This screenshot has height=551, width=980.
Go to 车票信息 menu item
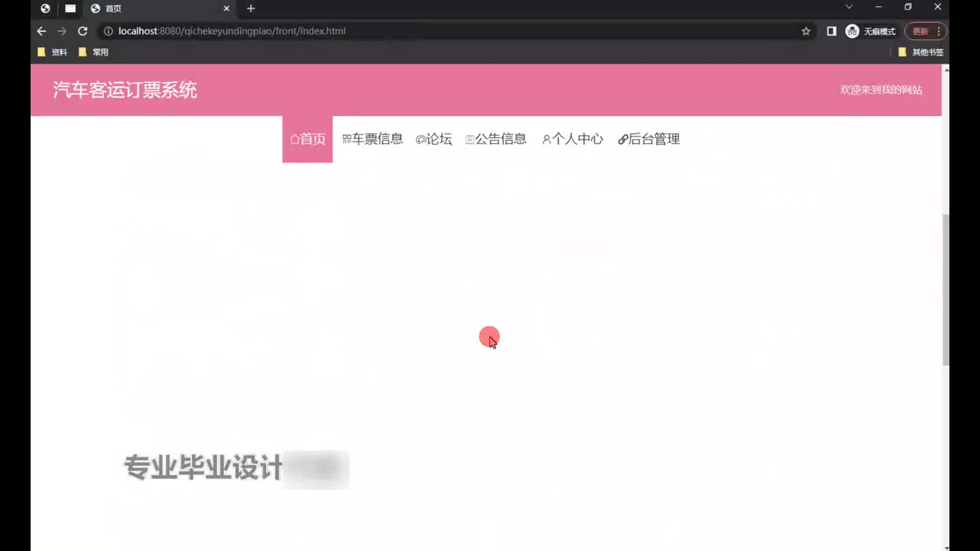tap(373, 139)
